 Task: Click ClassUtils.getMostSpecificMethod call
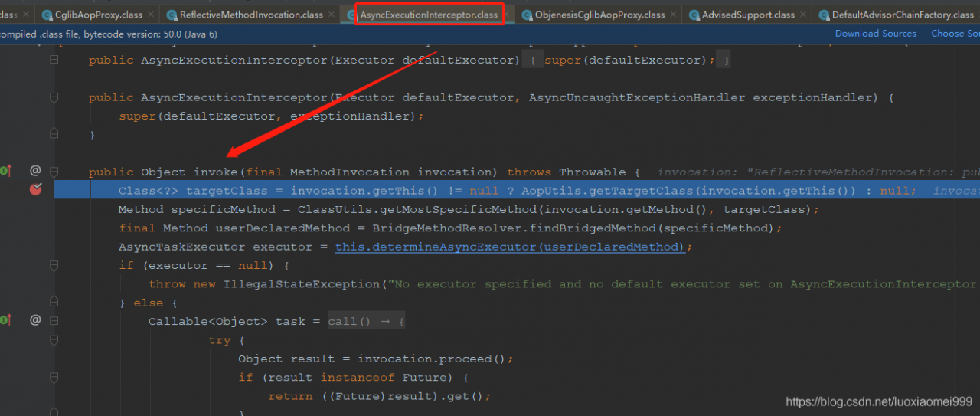click(559, 209)
